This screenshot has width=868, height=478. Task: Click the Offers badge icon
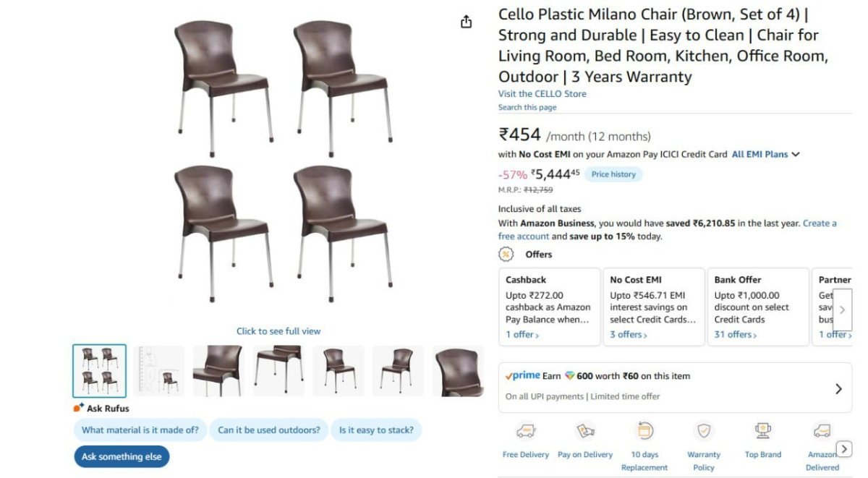tap(504, 254)
